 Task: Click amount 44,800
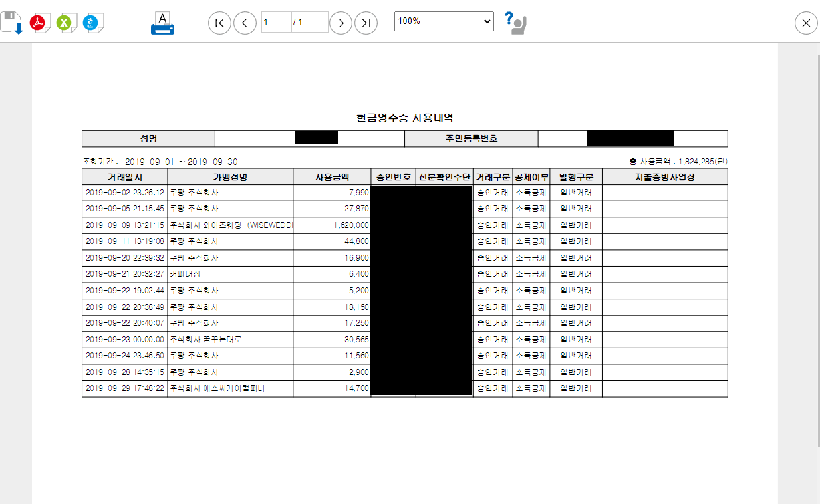[x=356, y=241]
